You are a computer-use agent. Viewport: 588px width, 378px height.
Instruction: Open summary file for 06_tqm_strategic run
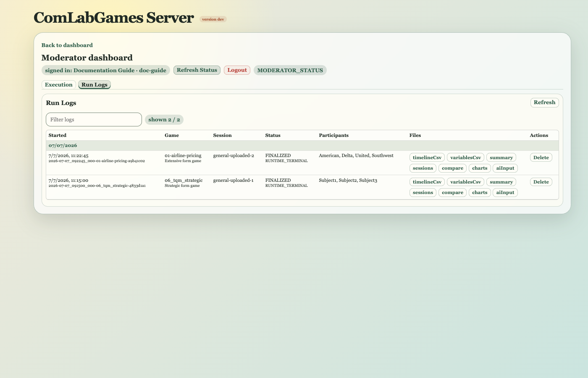pos(501,182)
